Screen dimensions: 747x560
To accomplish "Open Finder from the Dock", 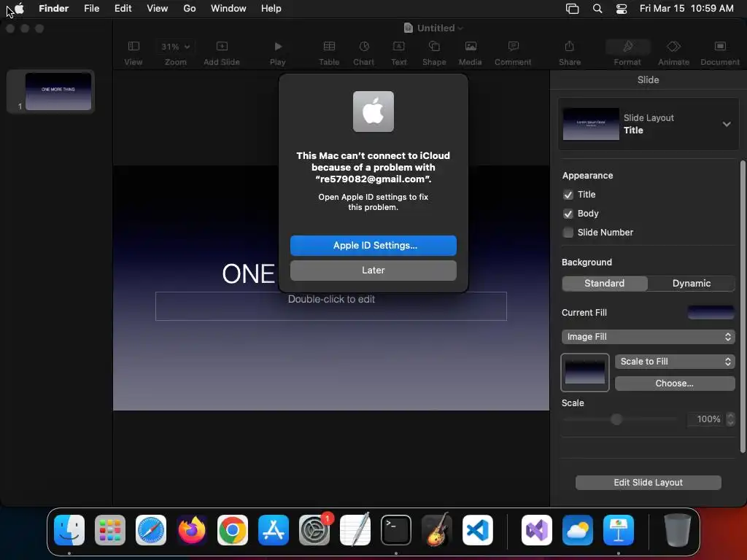I will tap(69, 530).
